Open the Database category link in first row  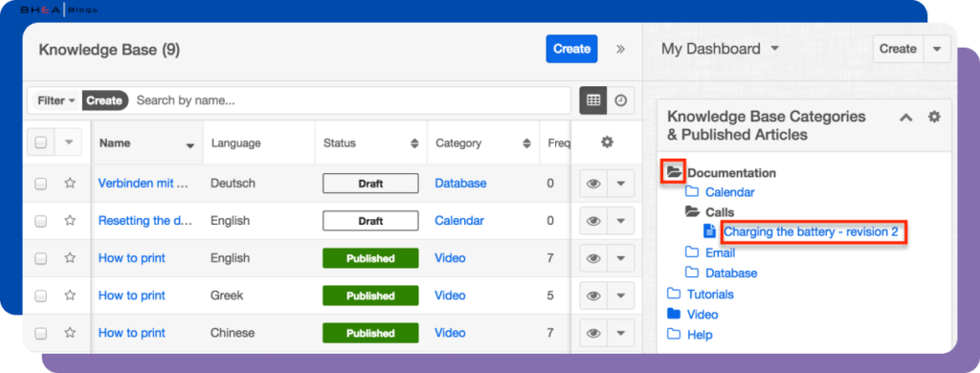(460, 184)
